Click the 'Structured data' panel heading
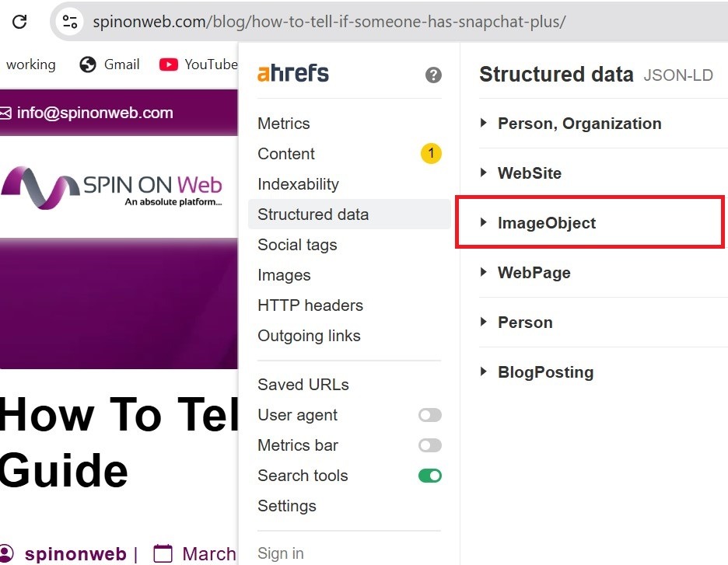The height and width of the screenshot is (565, 728). pos(556,75)
